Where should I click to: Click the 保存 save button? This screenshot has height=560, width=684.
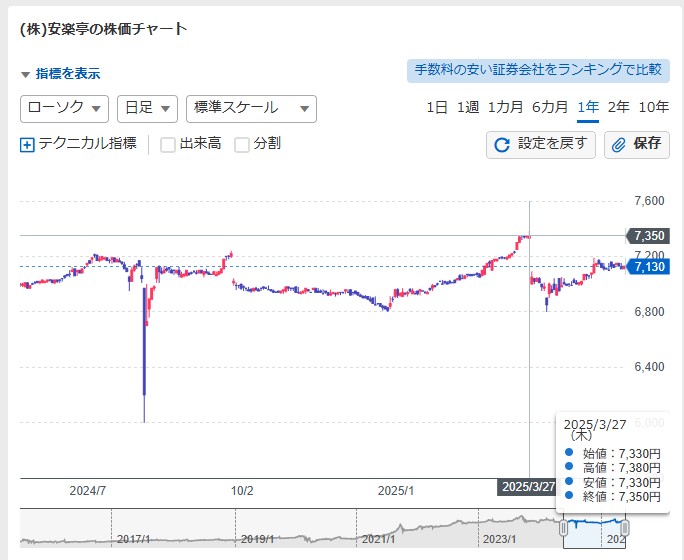(x=637, y=145)
